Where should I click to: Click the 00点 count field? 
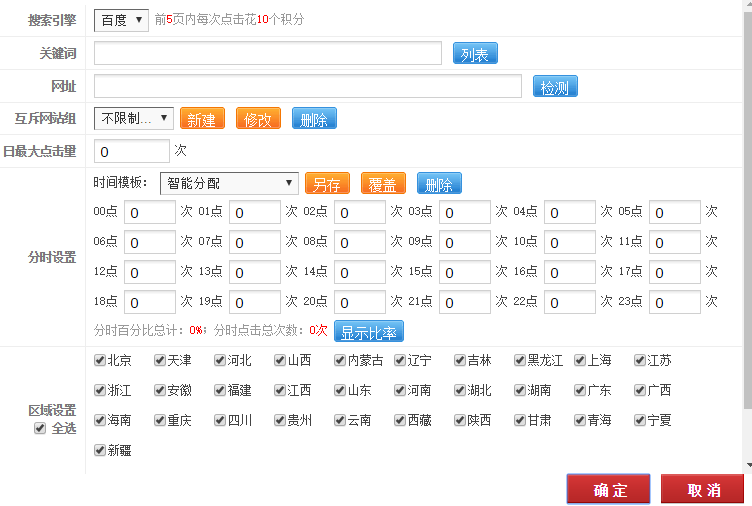pyautogui.click(x=150, y=212)
